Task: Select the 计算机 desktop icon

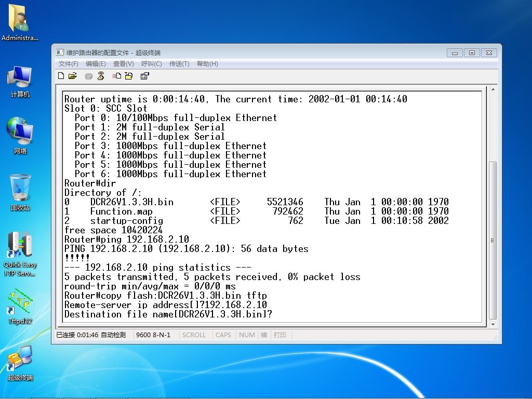Action: [x=20, y=82]
